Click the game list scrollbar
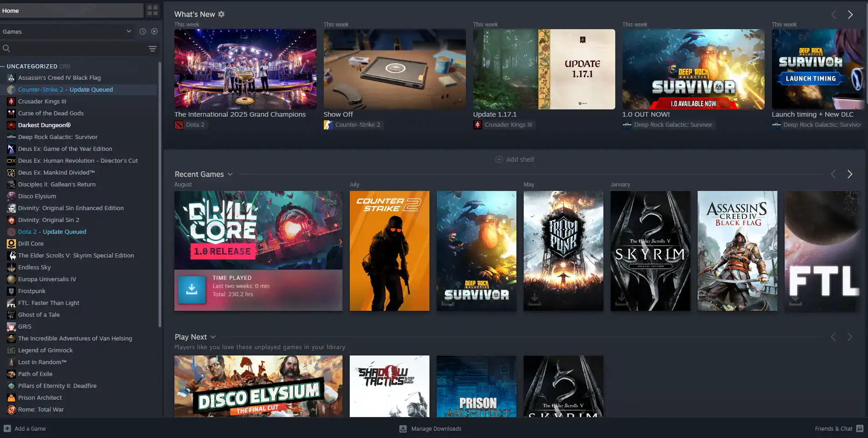The width and height of the screenshot is (868, 438). [160, 194]
